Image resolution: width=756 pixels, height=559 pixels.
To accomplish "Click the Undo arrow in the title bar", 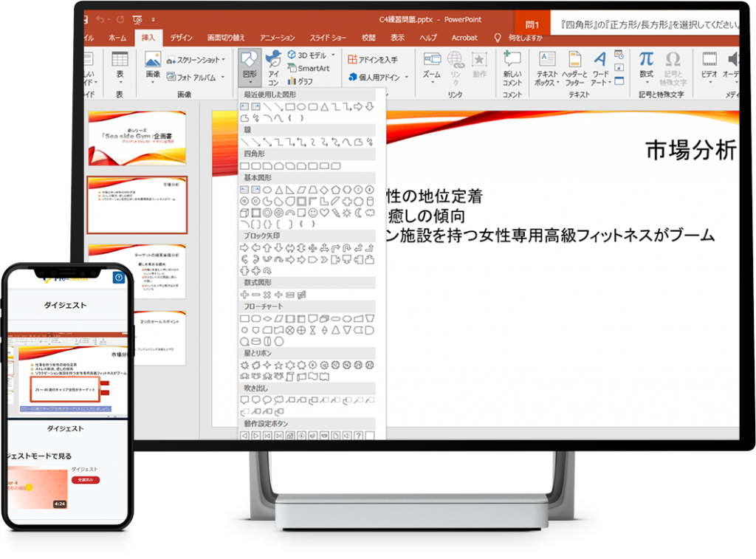I will click(x=100, y=19).
